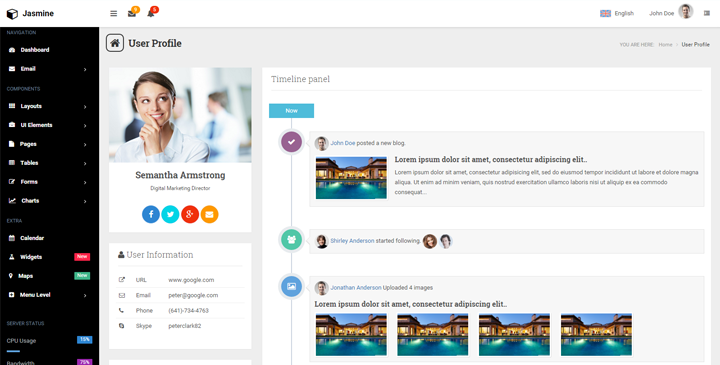Image resolution: width=720 pixels, height=365 pixels.
Task: Open the right sidebar toggle icon
Action: click(x=707, y=13)
